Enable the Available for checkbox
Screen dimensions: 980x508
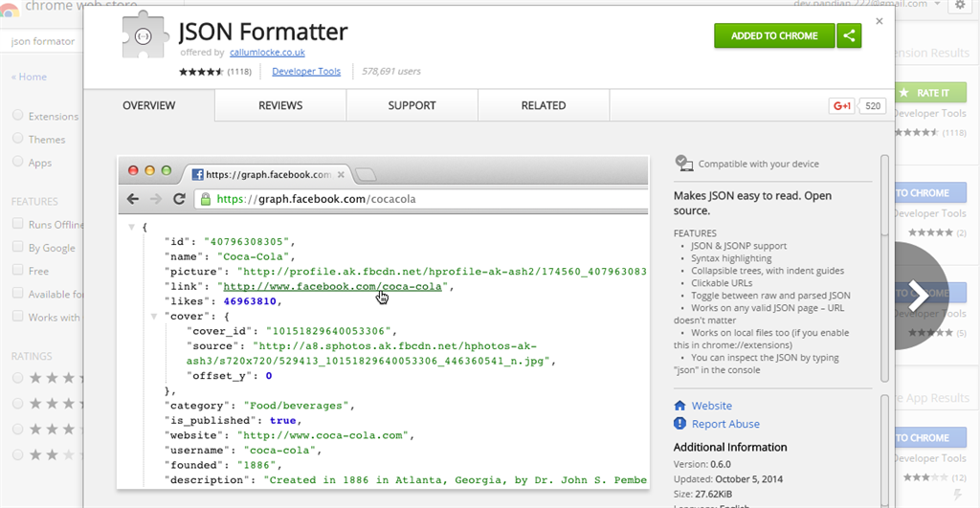pyautogui.click(x=17, y=293)
